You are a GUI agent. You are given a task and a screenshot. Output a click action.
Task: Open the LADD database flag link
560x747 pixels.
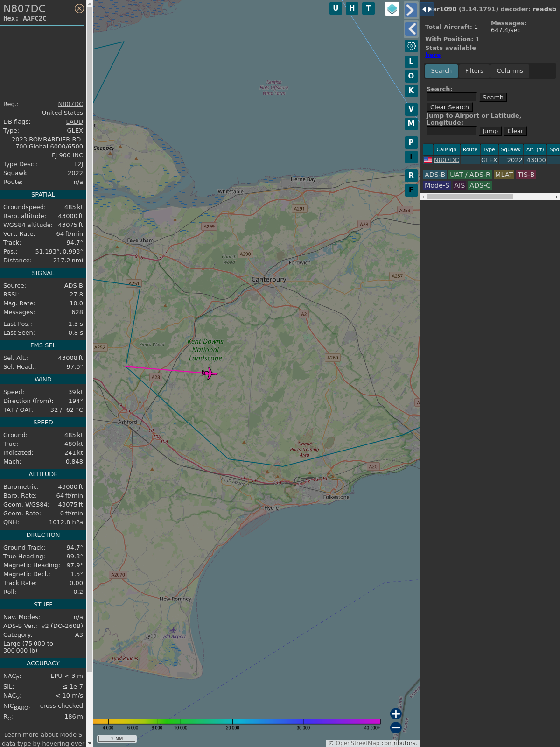coord(74,122)
